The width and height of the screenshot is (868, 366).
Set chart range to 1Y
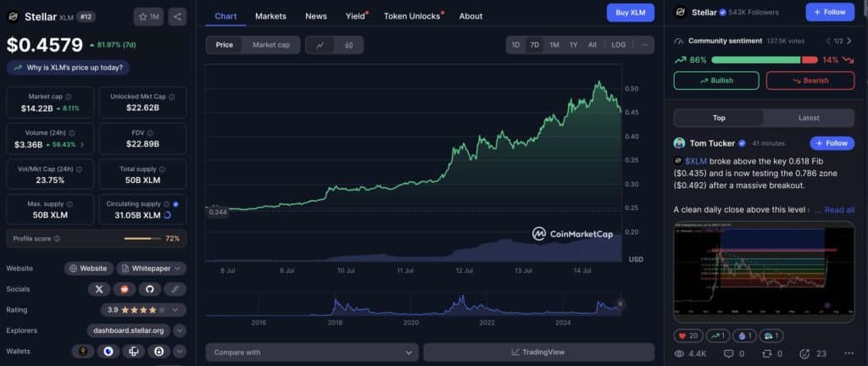pos(574,45)
